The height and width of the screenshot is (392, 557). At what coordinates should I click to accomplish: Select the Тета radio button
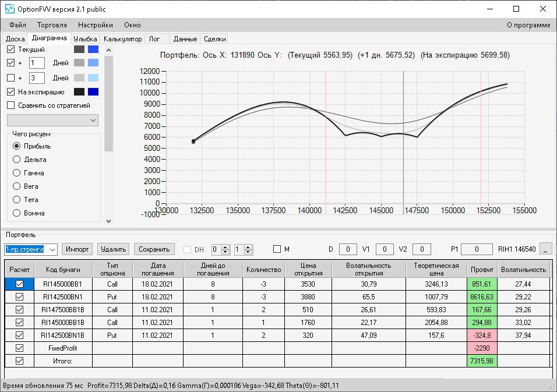[x=17, y=200]
